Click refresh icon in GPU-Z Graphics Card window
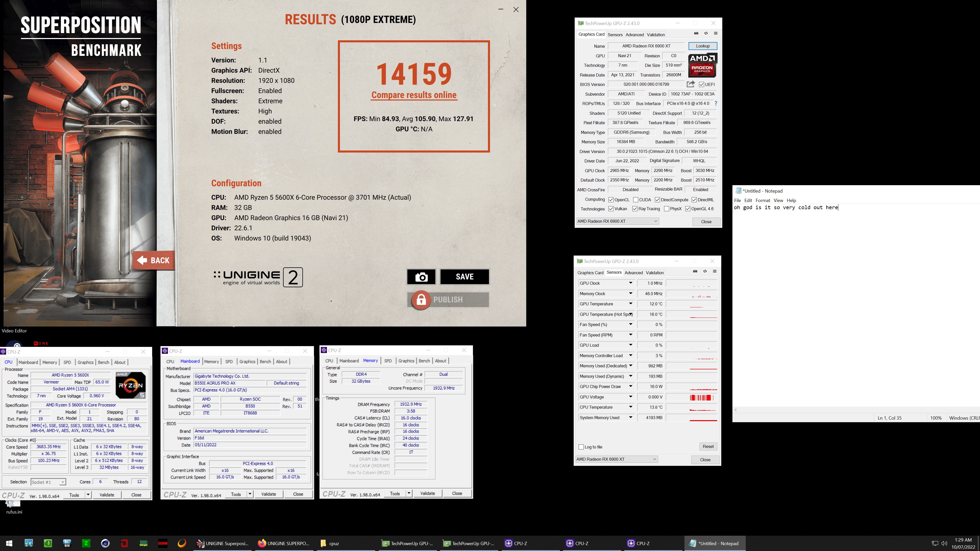This screenshot has width=980, height=551. tap(706, 33)
